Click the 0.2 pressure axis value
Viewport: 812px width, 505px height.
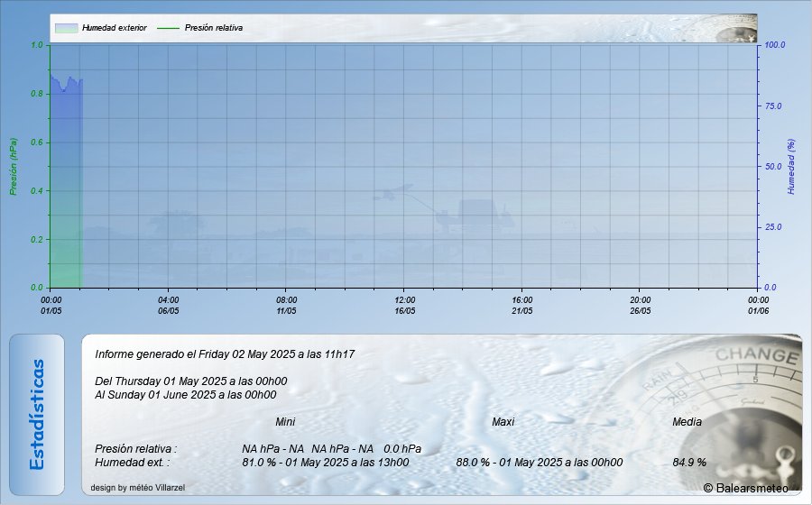pyautogui.click(x=37, y=240)
